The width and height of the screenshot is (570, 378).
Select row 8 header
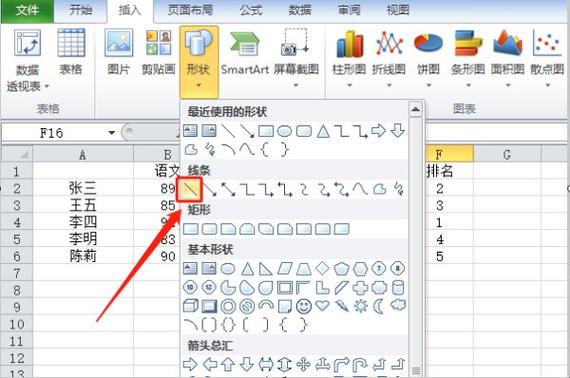point(17,290)
